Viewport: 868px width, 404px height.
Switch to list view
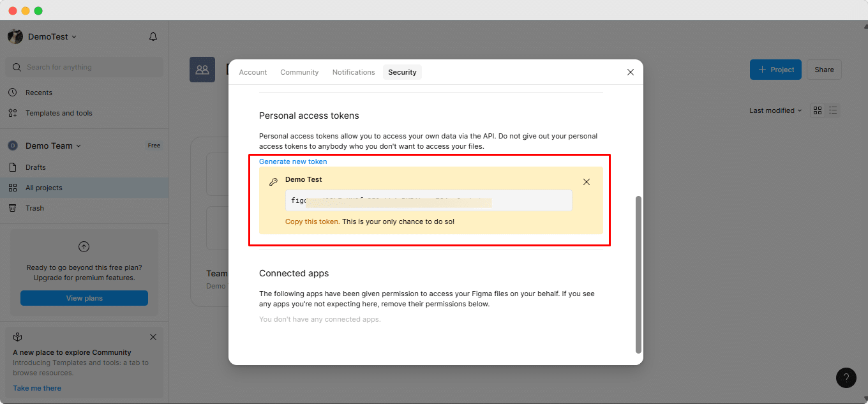(833, 110)
